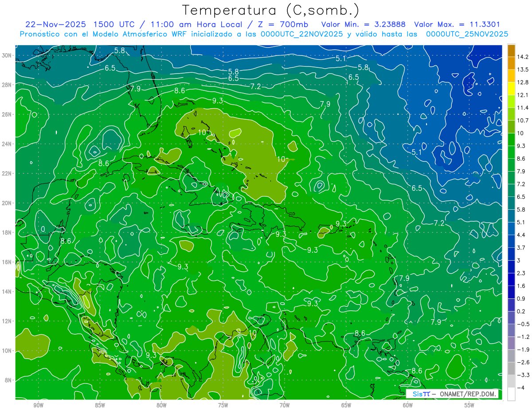
Task: Click the blue swatch between 3.7 and 4.4
Action: tap(511, 242)
